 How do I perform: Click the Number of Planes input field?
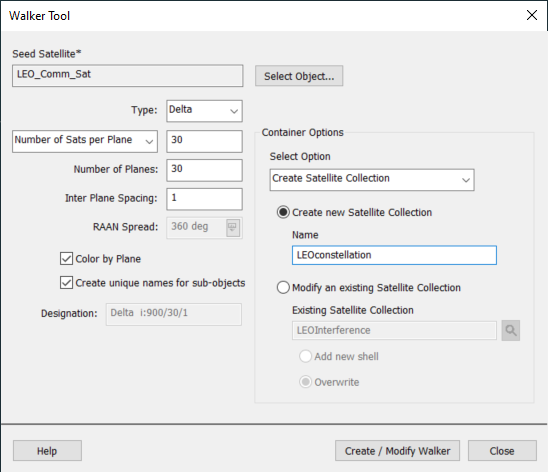[x=204, y=170]
